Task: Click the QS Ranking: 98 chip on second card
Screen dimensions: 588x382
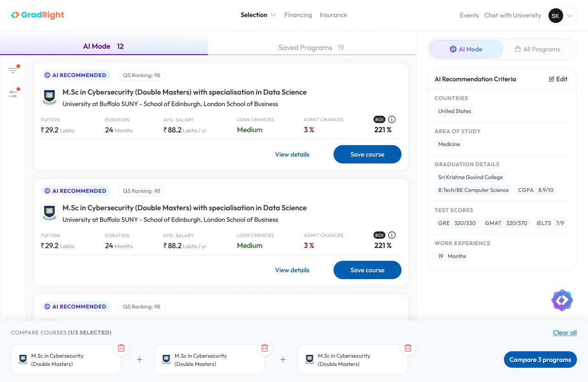Action: (x=141, y=191)
